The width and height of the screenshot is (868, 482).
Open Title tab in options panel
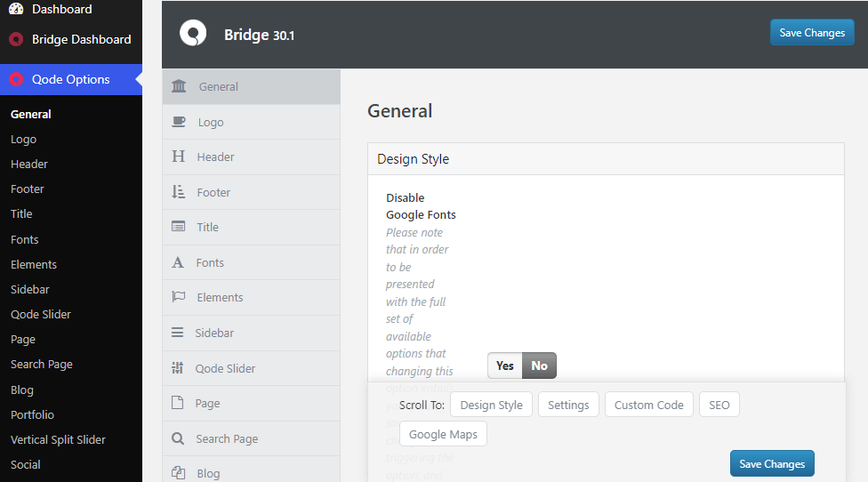(x=252, y=228)
